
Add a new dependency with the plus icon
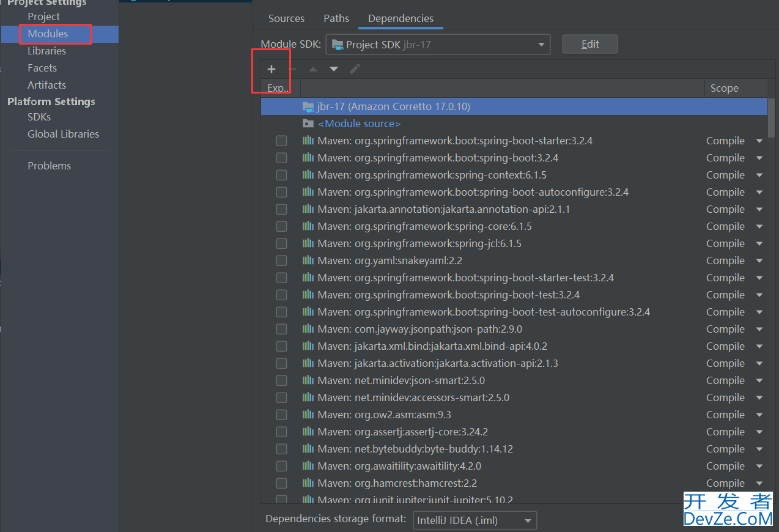tap(271, 69)
